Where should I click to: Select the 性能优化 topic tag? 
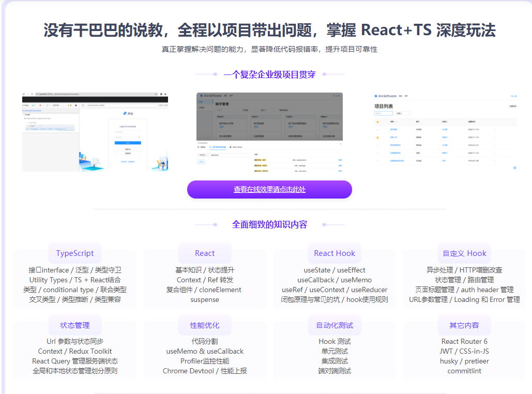point(205,325)
